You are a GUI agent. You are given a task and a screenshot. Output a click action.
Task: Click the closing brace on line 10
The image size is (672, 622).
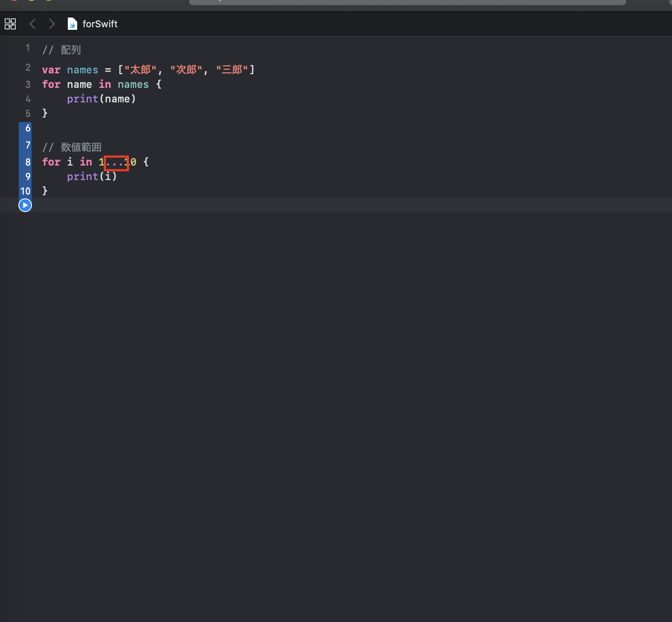tap(45, 191)
